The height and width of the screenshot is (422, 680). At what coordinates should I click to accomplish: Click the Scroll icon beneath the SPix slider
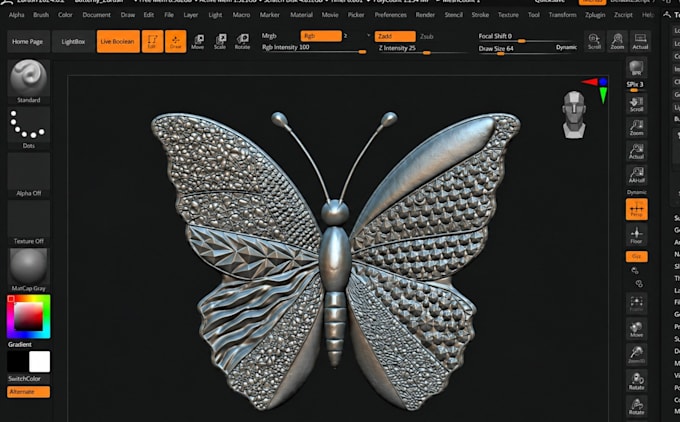click(636, 104)
